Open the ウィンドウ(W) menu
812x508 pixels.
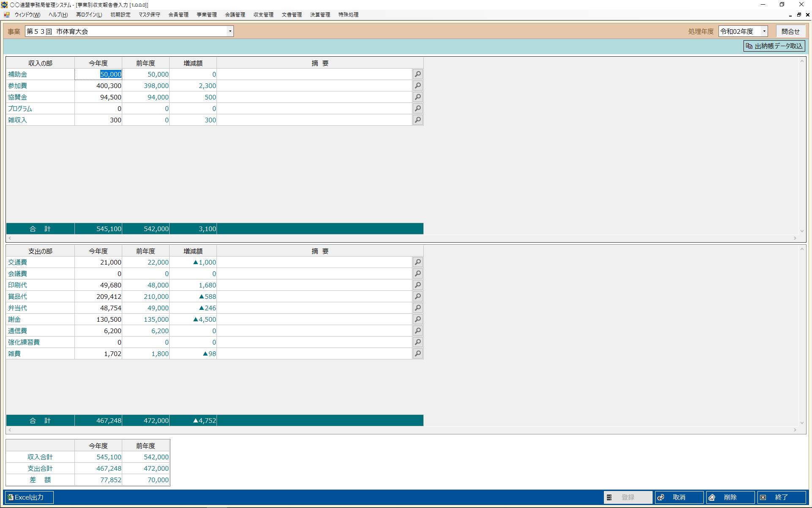(x=27, y=14)
